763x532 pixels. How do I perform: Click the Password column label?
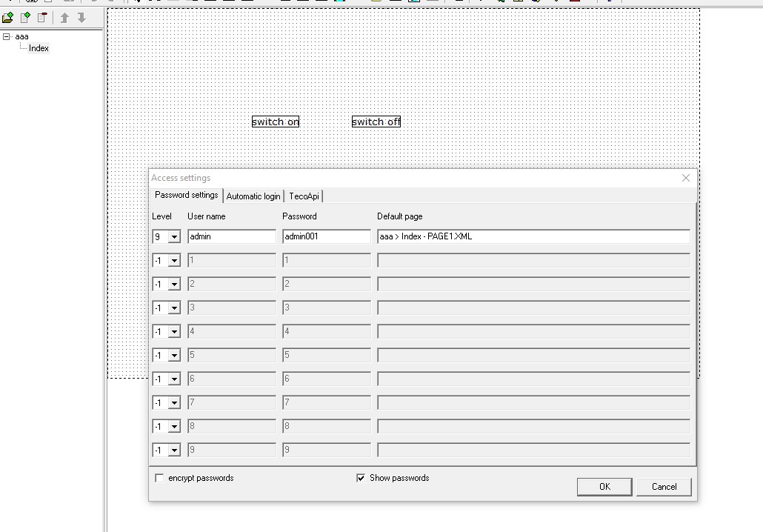pos(299,216)
